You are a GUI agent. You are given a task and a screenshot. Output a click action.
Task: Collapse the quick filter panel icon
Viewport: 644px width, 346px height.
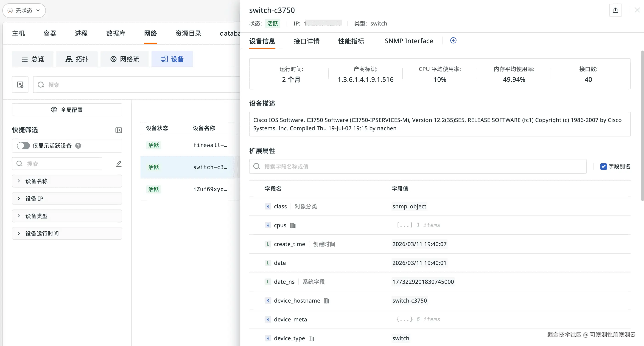pos(118,130)
